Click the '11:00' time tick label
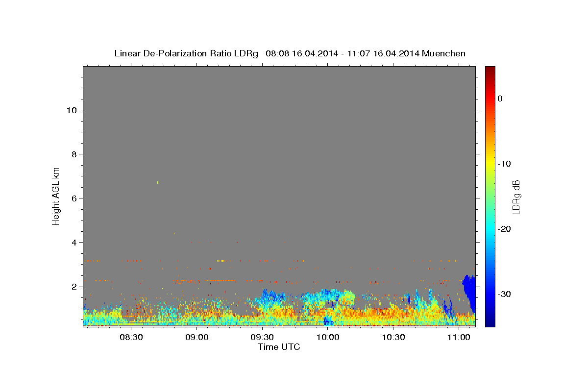588x392 pixels. 459,338
